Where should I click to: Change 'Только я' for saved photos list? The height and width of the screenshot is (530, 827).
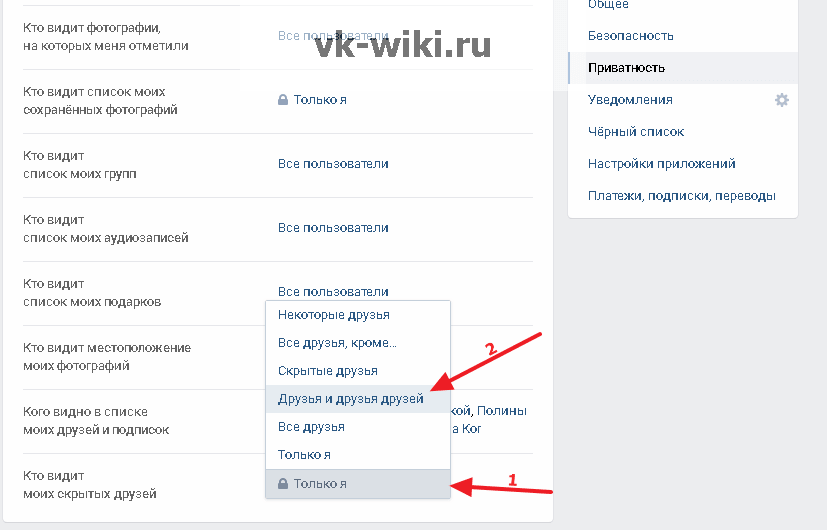click(x=312, y=100)
